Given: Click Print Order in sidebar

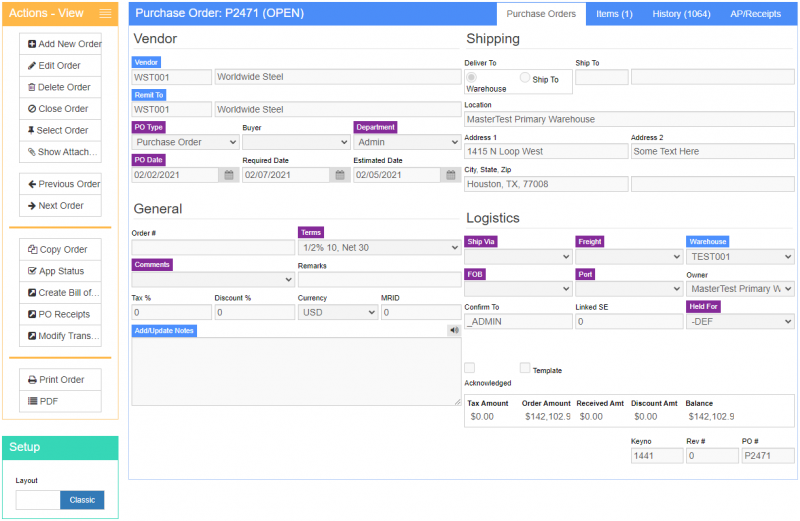Looking at the screenshot, I should pyautogui.click(x=61, y=380).
